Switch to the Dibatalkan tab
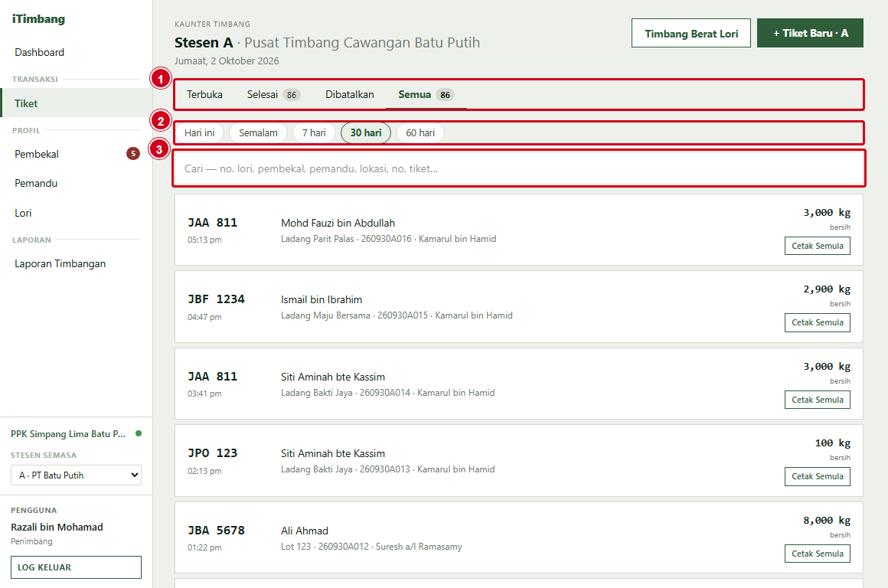888x588 pixels. [x=349, y=95]
